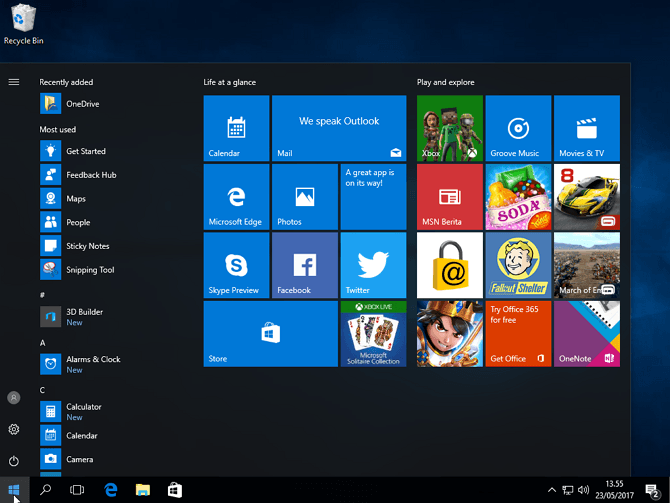Launch the Movies & TV tile
670x503 pixels.
click(586, 128)
